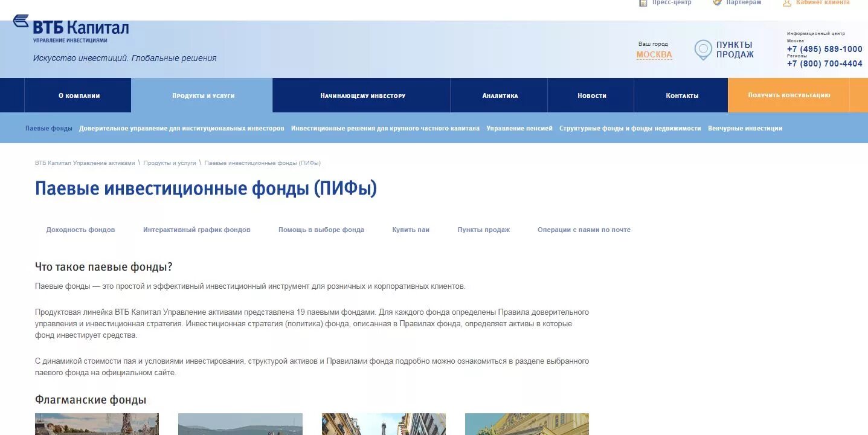Click breadcrumb ВТБ Капитал Управление активами
Image resolution: width=868 pixels, height=435 pixels.
85,163
